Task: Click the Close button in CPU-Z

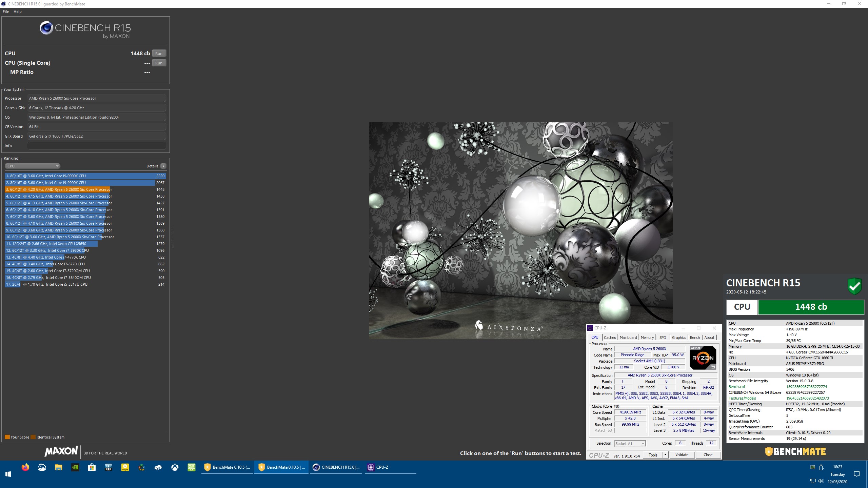Action: point(708,455)
